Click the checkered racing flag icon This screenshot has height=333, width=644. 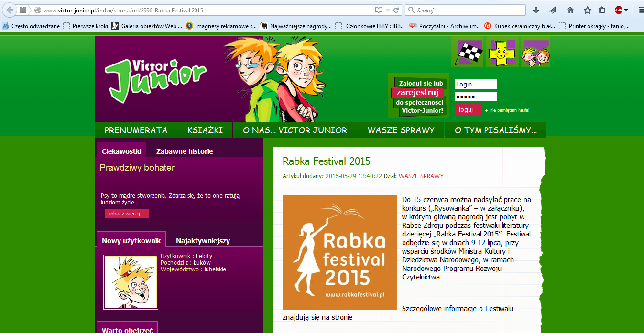pyautogui.click(x=467, y=52)
